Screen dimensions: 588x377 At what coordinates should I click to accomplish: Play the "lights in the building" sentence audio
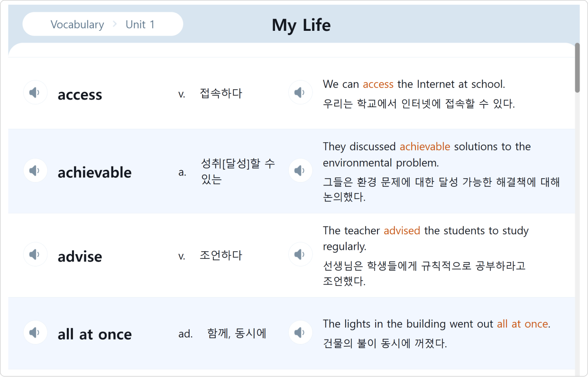[300, 332]
